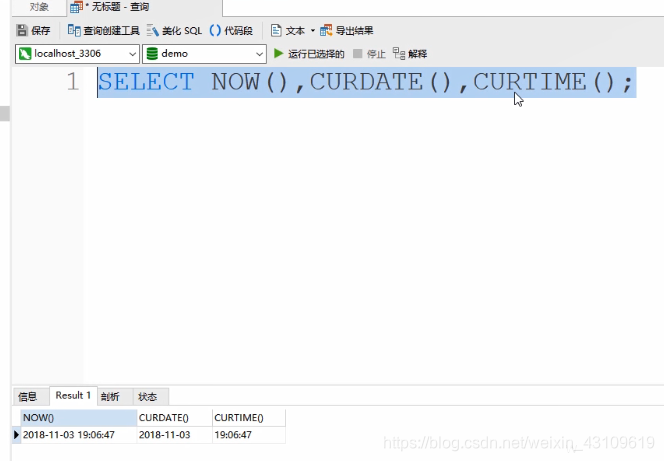
Task: Click the Text (文本) document icon
Action: click(276, 30)
